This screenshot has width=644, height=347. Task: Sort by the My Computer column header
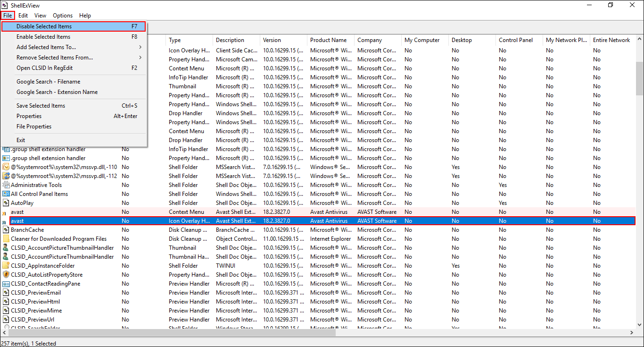425,40
